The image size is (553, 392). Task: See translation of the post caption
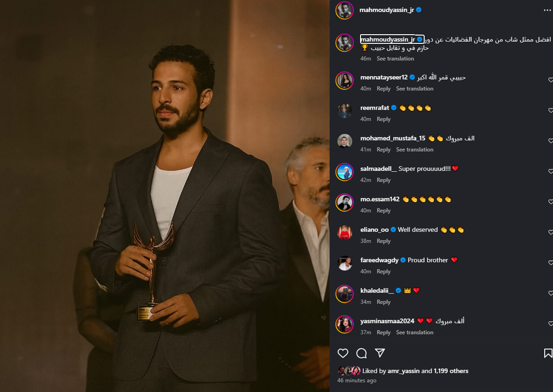pos(395,59)
